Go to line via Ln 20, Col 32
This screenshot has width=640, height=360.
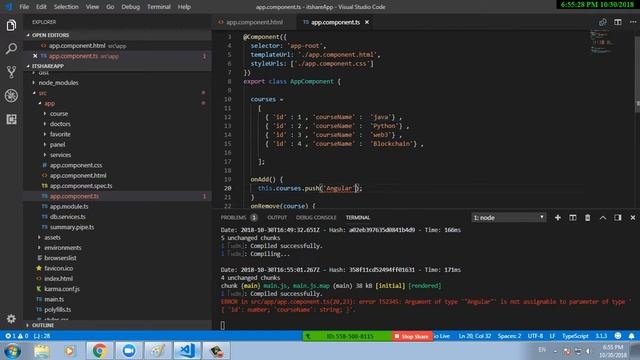tap(475, 336)
